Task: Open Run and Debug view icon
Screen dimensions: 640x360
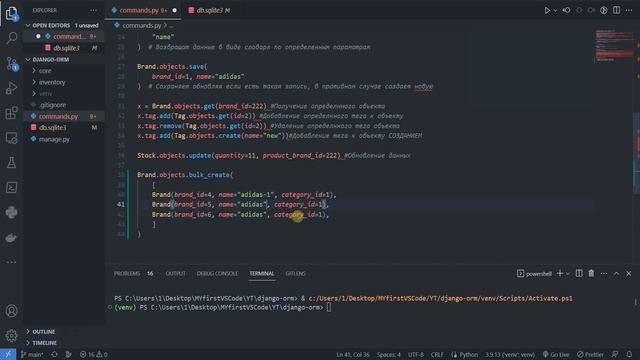Action: pos(11,88)
